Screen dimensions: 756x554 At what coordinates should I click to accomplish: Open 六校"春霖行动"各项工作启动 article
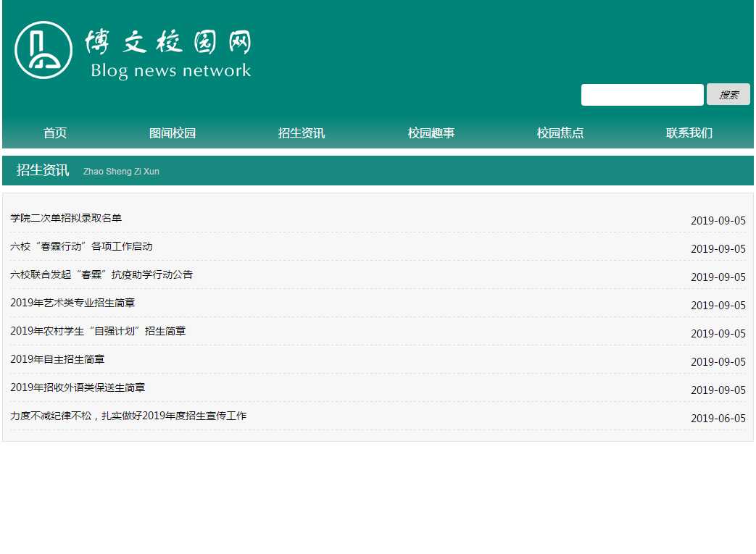pyautogui.click(x=81, y=247)
